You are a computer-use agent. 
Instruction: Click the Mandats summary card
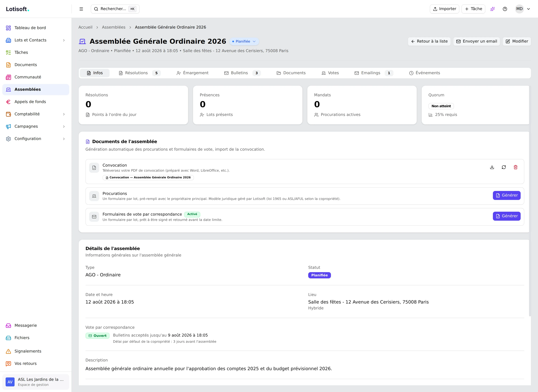click(x=362, y=105)
